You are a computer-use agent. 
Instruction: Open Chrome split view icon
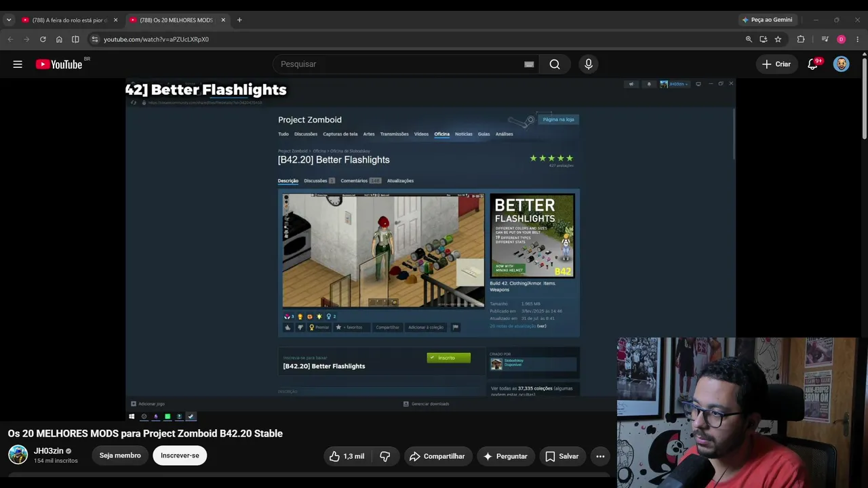75,39
